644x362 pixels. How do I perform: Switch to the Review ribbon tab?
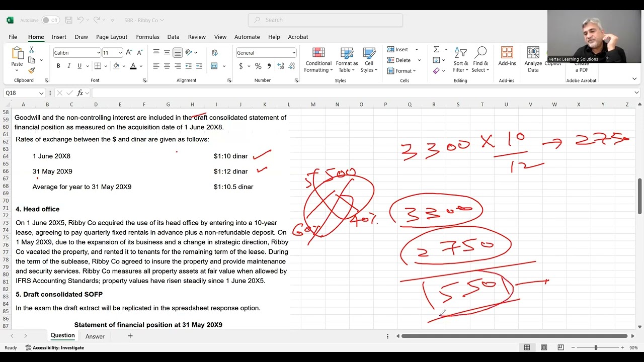(197, 37)
